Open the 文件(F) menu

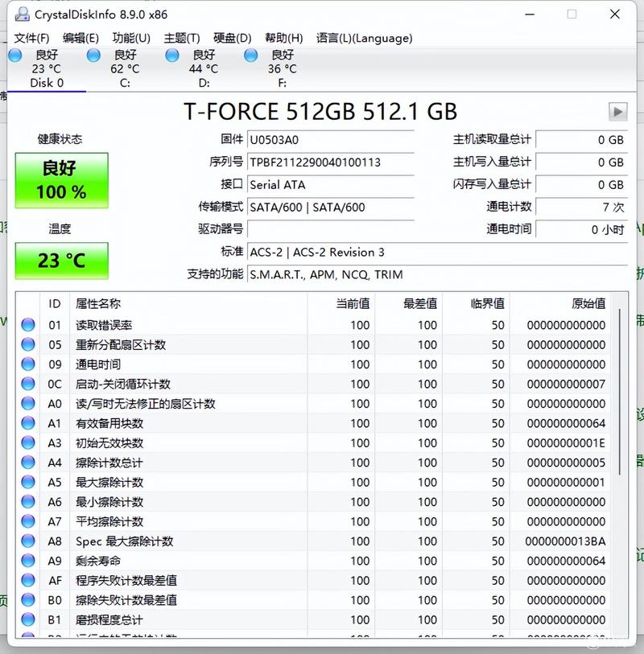31,39
